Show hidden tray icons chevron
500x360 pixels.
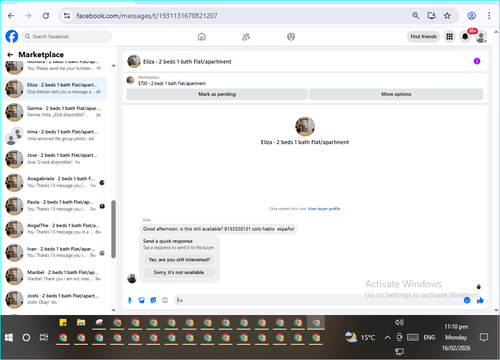click(x=387, y=338)
